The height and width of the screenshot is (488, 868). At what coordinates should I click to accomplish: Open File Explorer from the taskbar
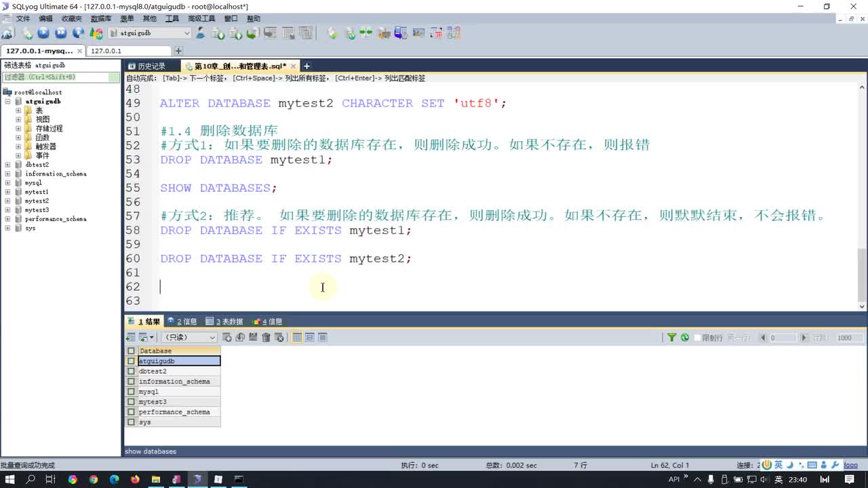pos(155,479)
